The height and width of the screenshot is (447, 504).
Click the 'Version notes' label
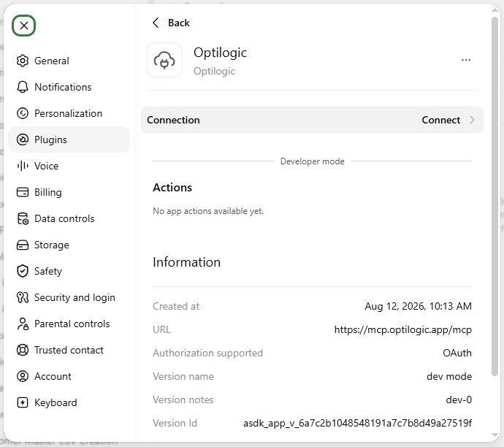(183, 400)
